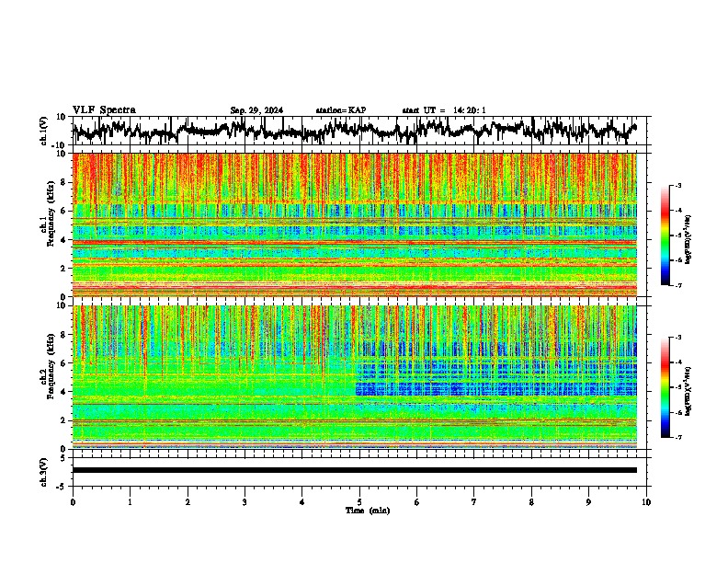Click the "0" tick on Time axis
This screenshot has width=728, height=563.
73,502
